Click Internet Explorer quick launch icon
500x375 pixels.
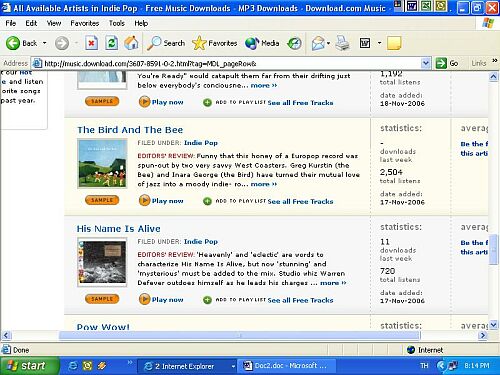pos(72,366)
